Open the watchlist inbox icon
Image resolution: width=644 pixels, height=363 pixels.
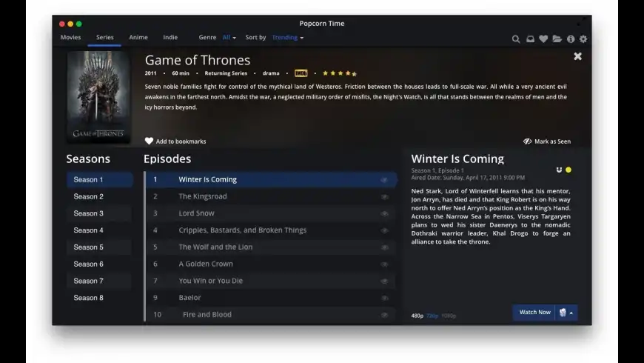530,39
